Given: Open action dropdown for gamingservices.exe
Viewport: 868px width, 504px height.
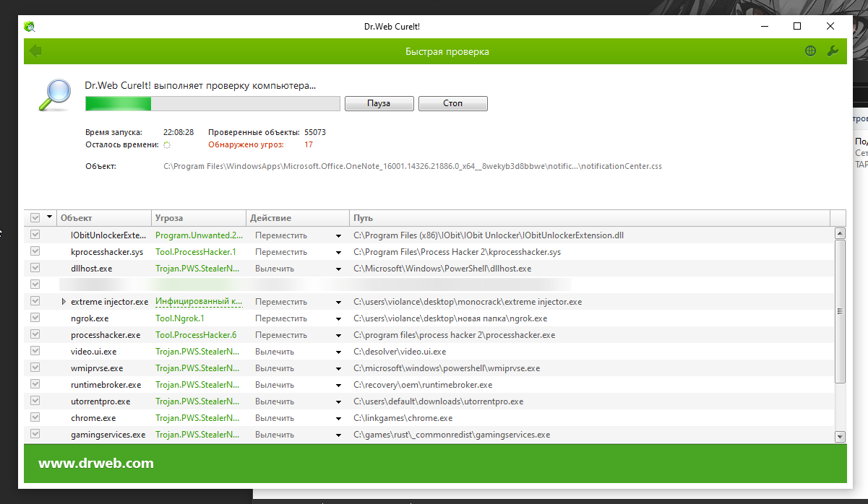Looking at the screenshot, I should pyautogui.click(x=338, y=435).
